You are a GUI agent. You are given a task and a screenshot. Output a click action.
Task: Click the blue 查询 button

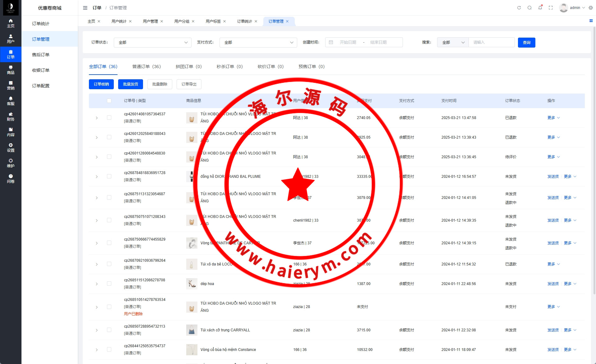(x=526, y=43)
